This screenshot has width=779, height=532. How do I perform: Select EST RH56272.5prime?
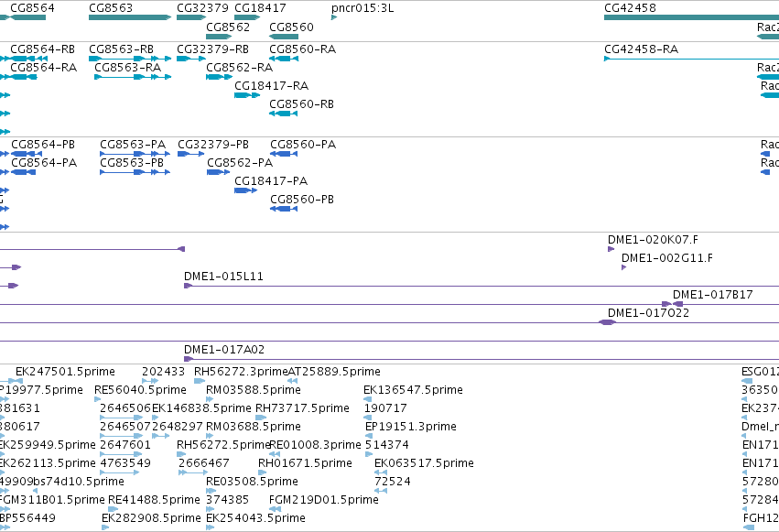click(181, 454)
